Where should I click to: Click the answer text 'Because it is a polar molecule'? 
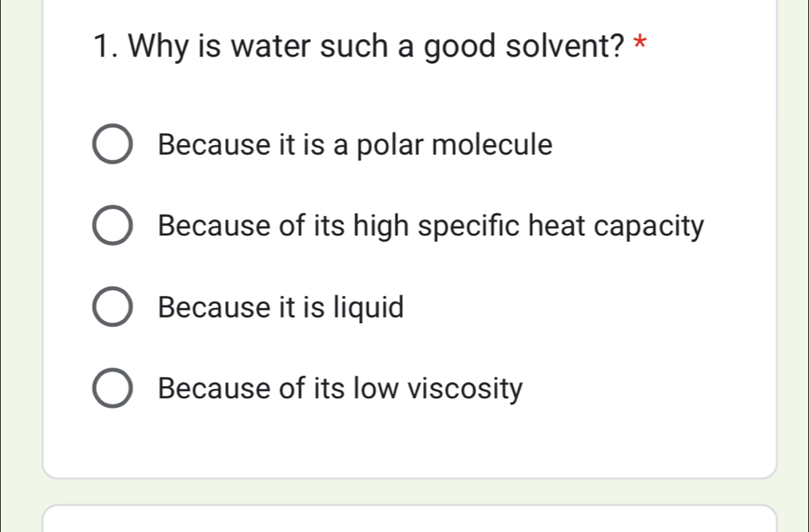point(354,144)
